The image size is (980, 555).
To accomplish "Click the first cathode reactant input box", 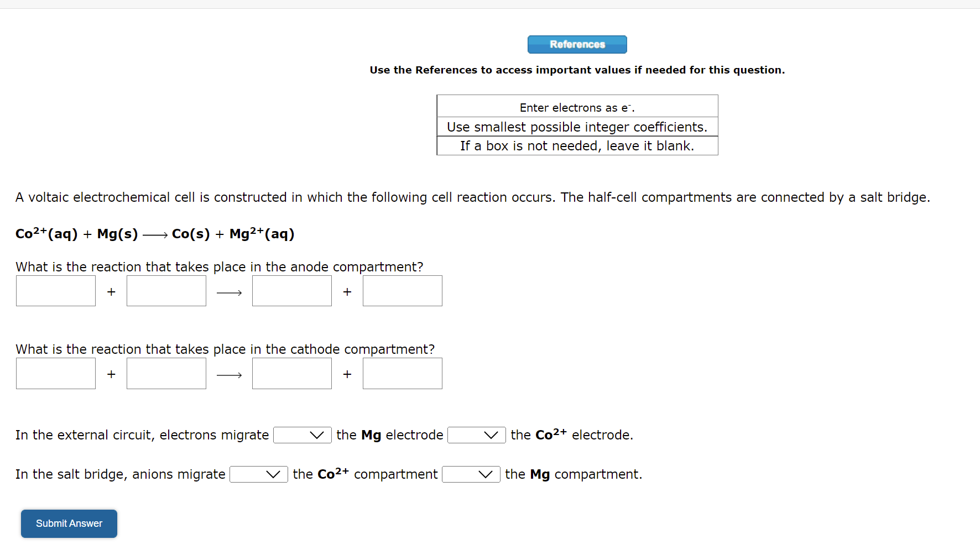I will [x=55, y=374].
